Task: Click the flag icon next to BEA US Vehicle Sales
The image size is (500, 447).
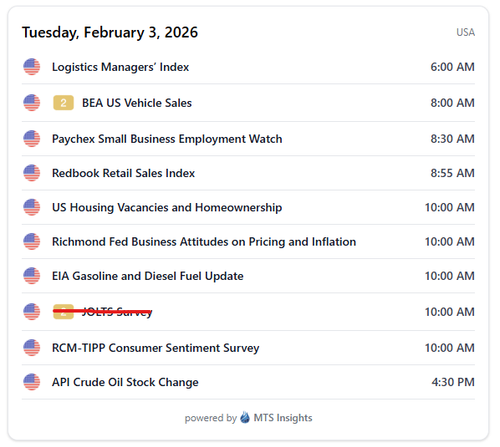Action: pos(32,103)
